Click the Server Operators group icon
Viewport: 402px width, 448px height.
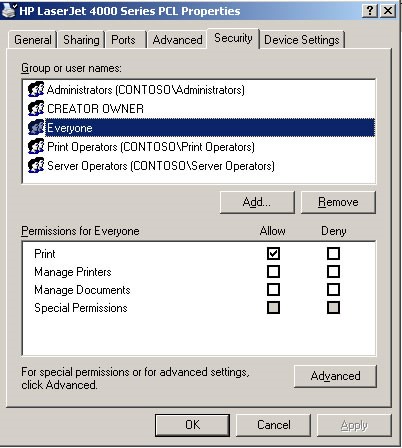[x=36, y=165]
